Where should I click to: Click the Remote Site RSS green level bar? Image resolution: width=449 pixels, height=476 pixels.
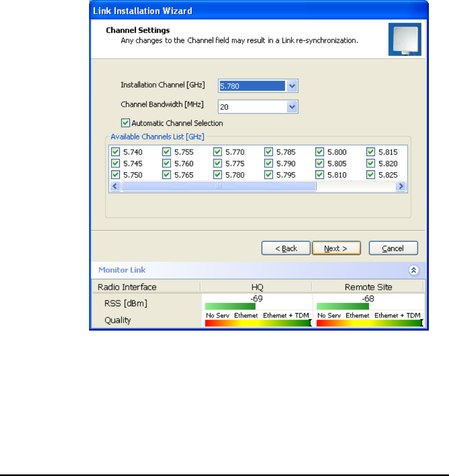pyautogui.click(x=342, y=306)
